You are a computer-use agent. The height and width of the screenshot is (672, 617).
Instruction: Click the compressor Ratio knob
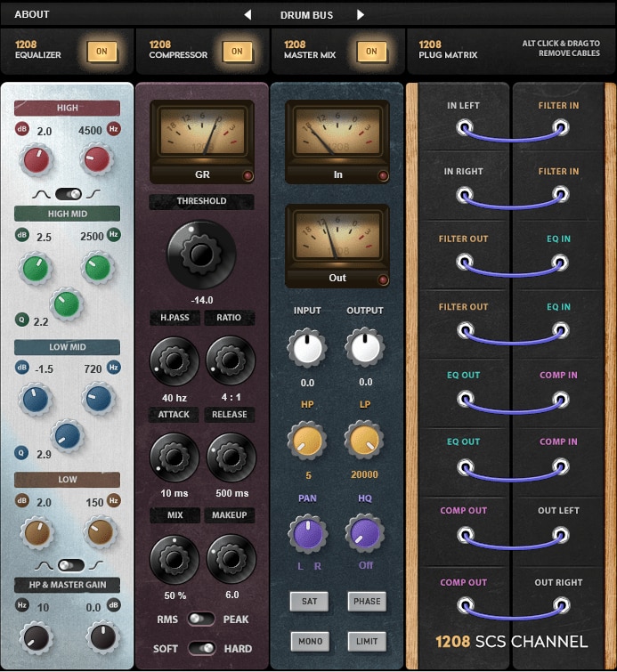tap(231, 360)
